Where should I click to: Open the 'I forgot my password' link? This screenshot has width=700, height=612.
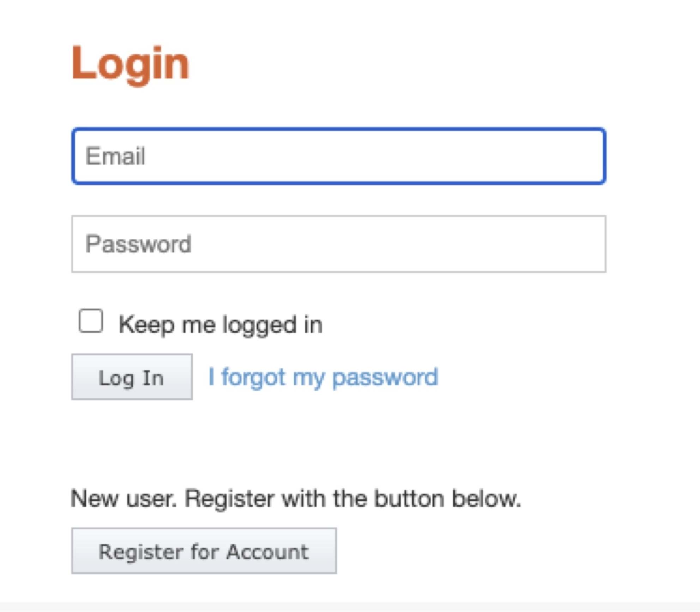[323, 377]
